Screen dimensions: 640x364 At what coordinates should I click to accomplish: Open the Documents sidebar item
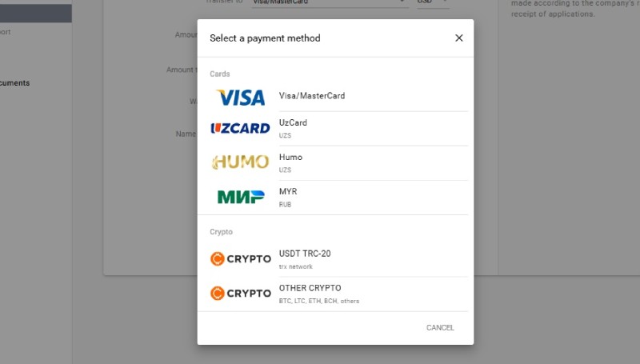point(14,82)
